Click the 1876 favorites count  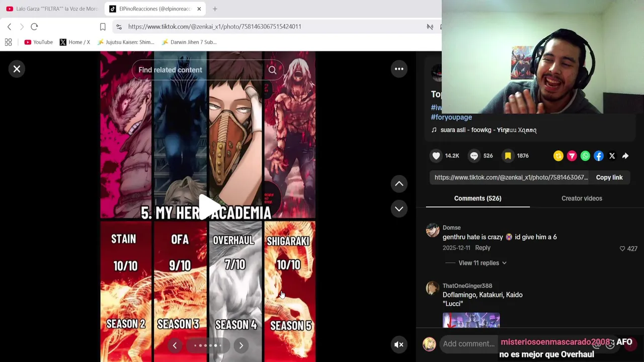tap(523, 156)
